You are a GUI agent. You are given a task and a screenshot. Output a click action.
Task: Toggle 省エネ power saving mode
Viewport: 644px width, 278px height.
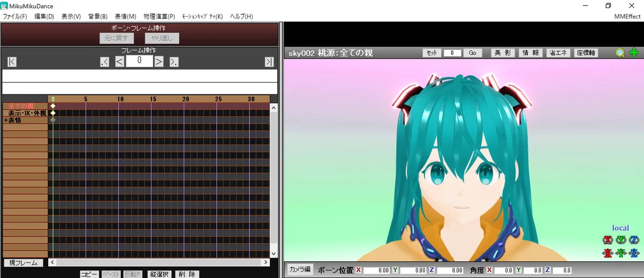tap(558, 53)
